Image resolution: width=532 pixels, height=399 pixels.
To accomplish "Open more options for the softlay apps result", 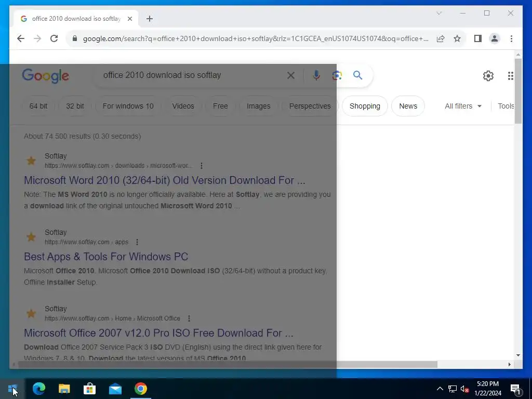I will coord(137,242).
